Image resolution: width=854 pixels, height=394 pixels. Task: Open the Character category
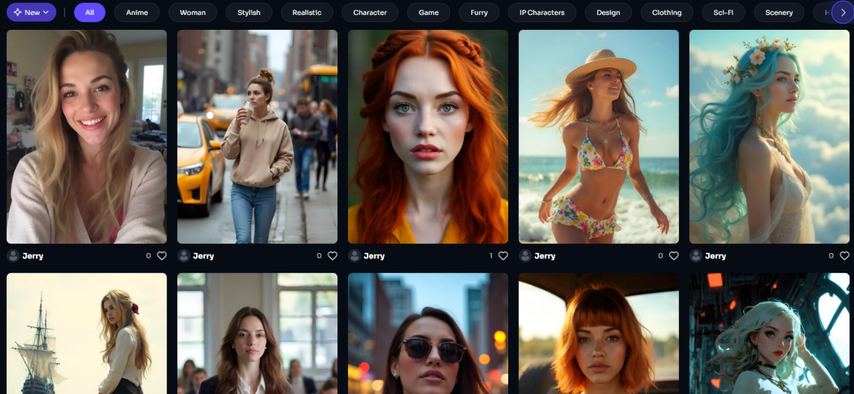[370, 12]
